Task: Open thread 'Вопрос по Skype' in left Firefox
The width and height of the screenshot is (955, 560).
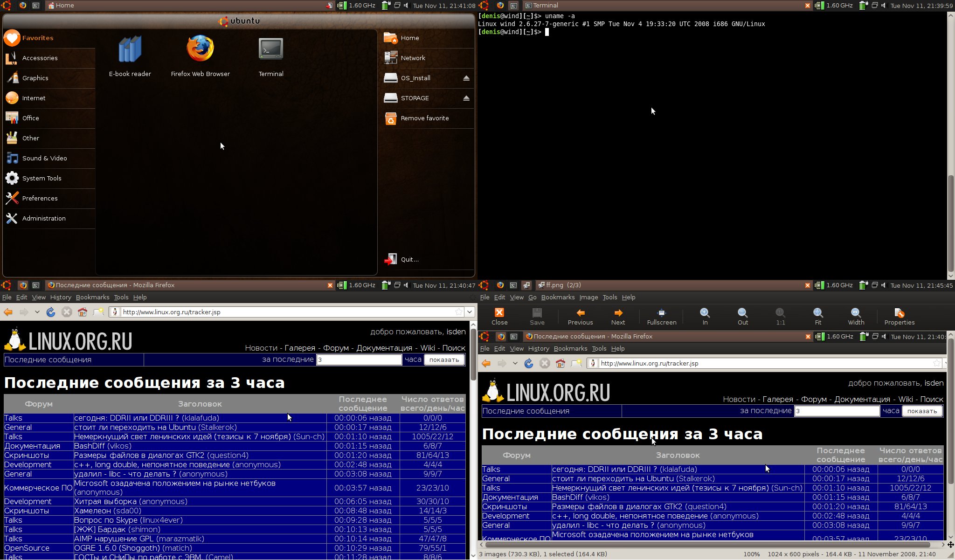Action: (106, 520)
